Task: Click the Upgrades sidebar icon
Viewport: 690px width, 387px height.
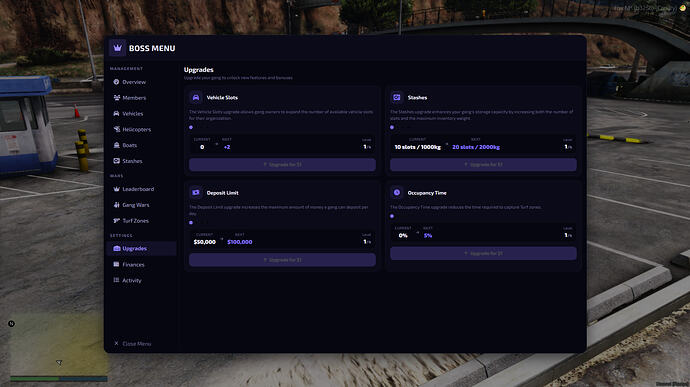Action: click(x=116, y=249)
